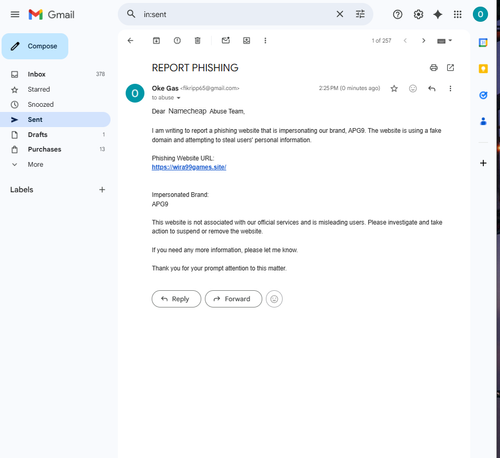The height and width of the screenshot is (458, 500).
Task: Open the Purchases category
Action: coord(55,149)
